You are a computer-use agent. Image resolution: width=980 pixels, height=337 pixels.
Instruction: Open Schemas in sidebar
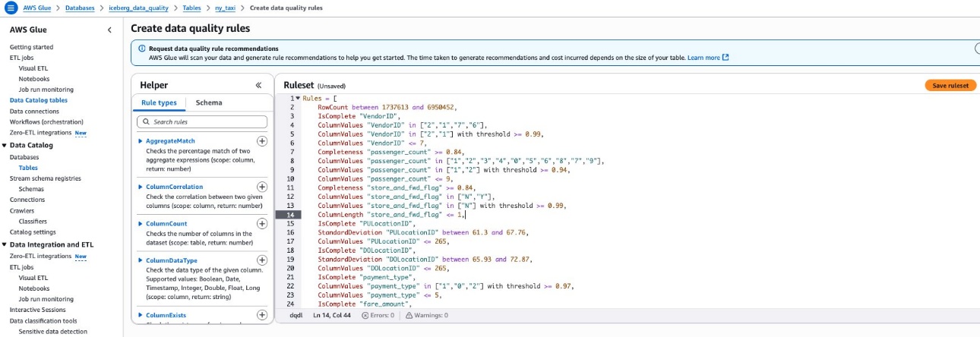pos(31,189)
